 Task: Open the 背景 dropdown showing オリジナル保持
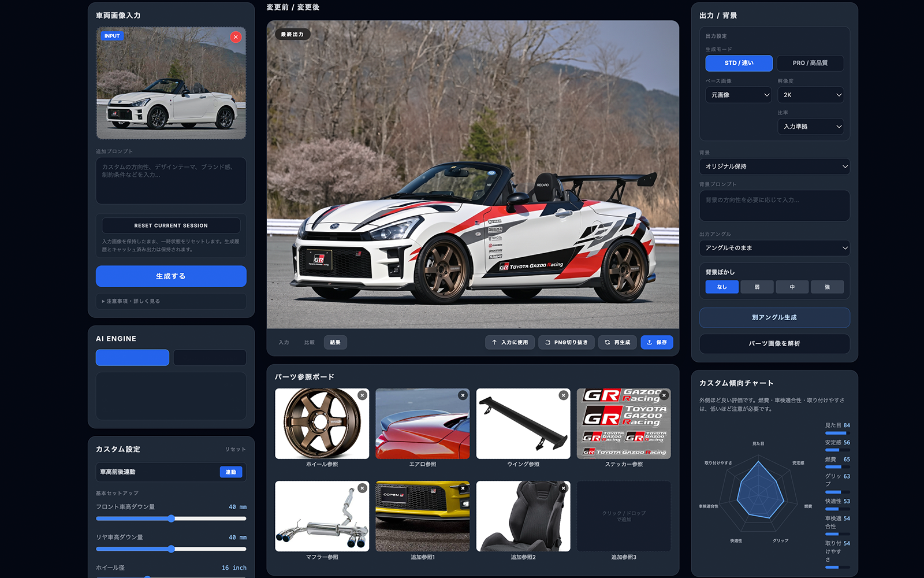click(774, 166)
